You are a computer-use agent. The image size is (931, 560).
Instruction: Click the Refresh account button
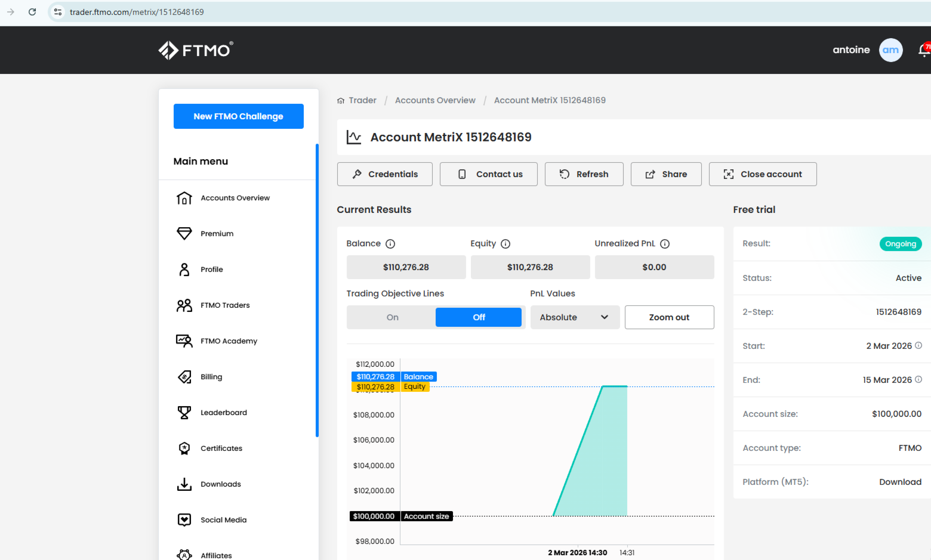[x=584, y=174]
